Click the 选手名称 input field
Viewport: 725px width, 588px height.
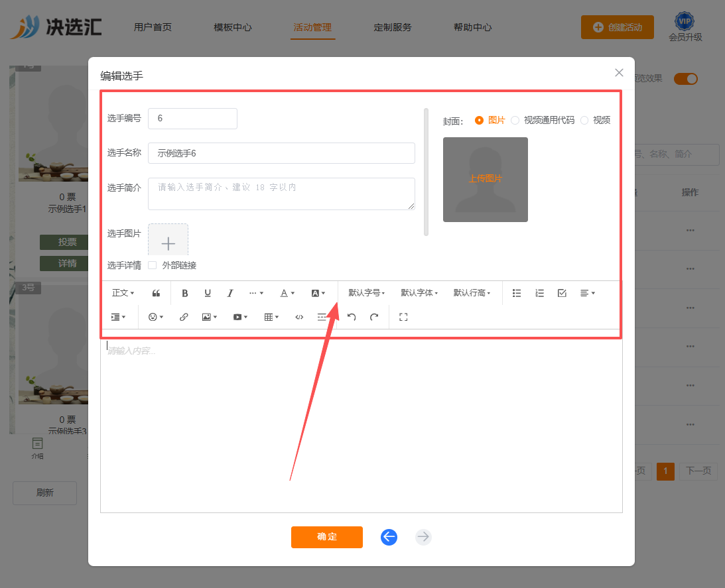click(x=282, y=154)
